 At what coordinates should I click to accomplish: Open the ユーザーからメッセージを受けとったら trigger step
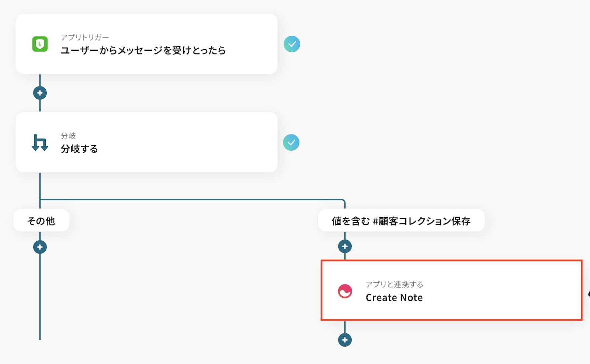[143, 50]
